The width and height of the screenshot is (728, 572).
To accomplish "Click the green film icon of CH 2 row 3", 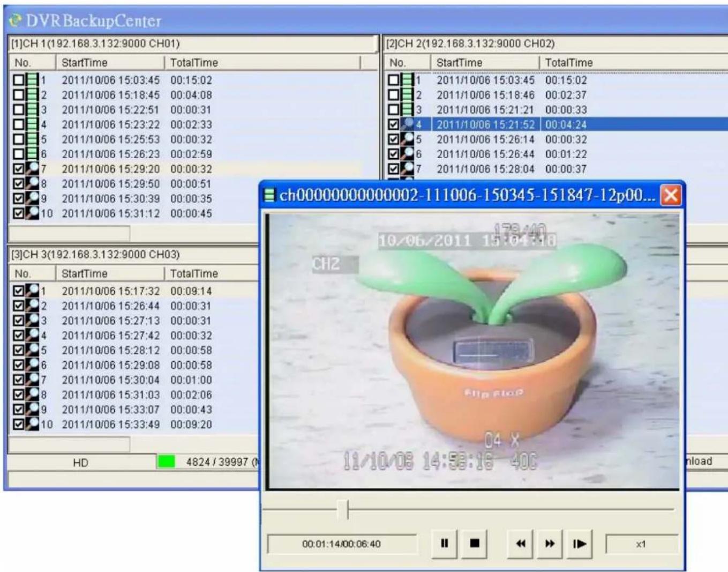I will click(x=407, y=109).
